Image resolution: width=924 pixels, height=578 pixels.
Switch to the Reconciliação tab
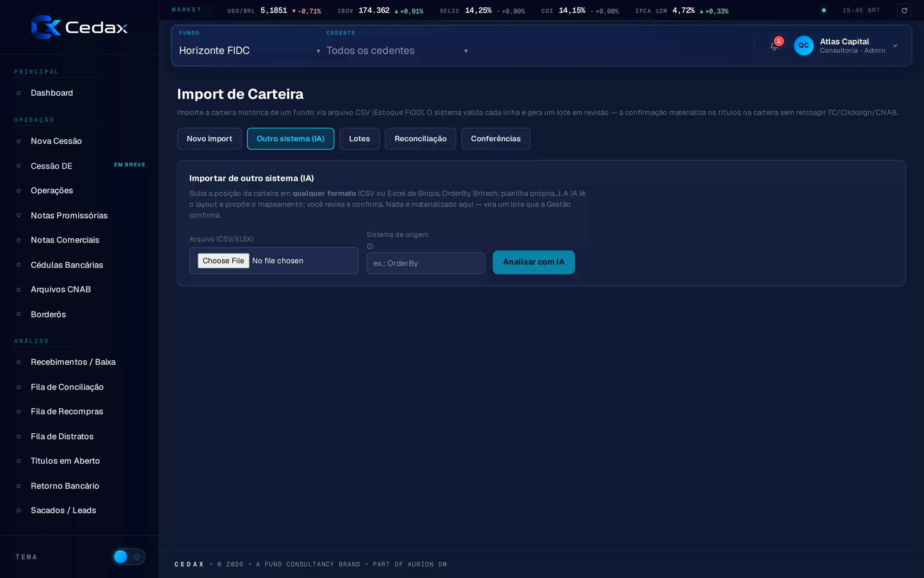click(x=420, y=138)
